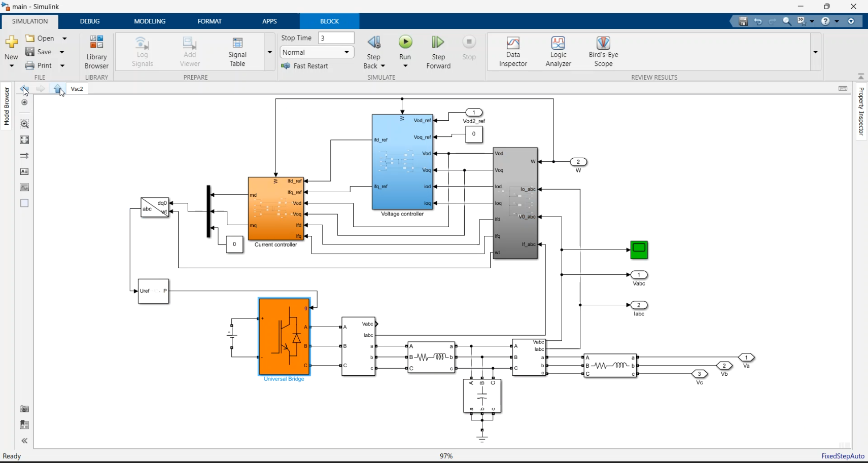
Task: Open the simulation mode Normal dropdown
Action: [317, 52]
